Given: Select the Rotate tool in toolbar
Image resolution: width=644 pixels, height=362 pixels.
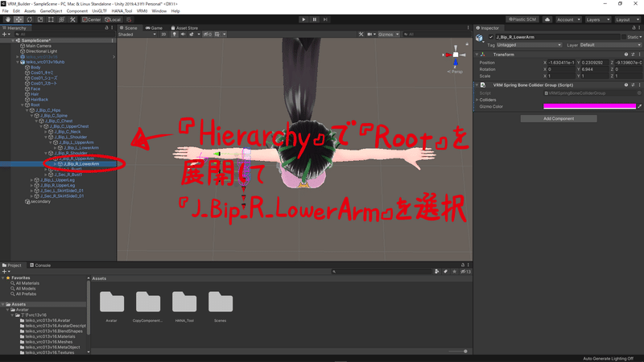Looking at the screenshot, I should (x=29, y=19).
